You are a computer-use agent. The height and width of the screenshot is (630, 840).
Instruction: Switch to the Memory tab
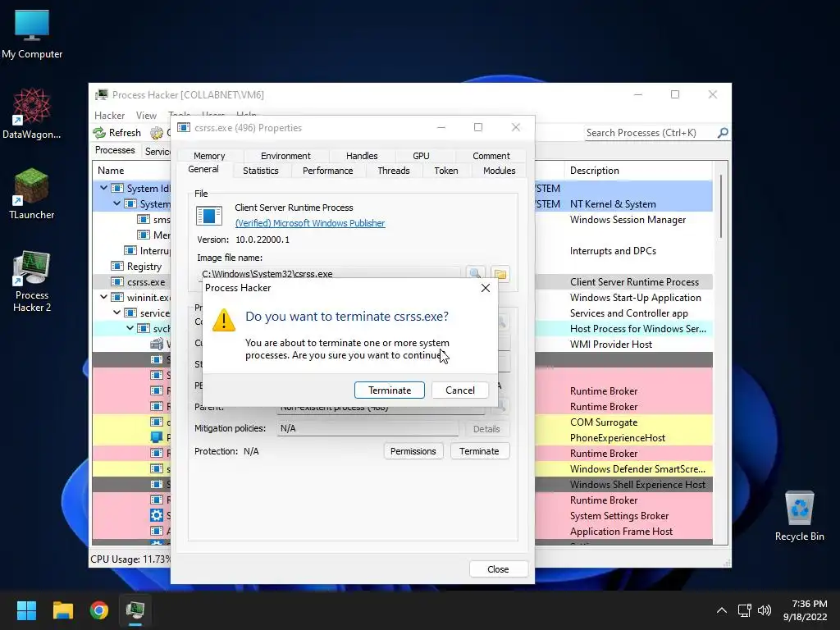pyautogui.click(x=209, y=156)
